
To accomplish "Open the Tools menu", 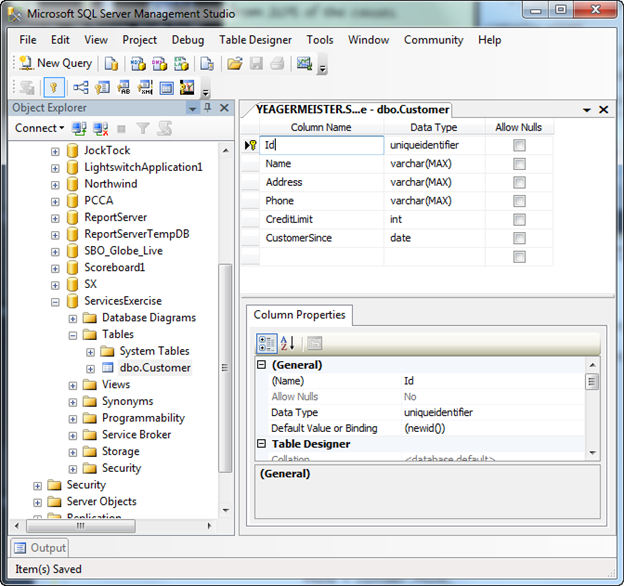I will 320,40.
